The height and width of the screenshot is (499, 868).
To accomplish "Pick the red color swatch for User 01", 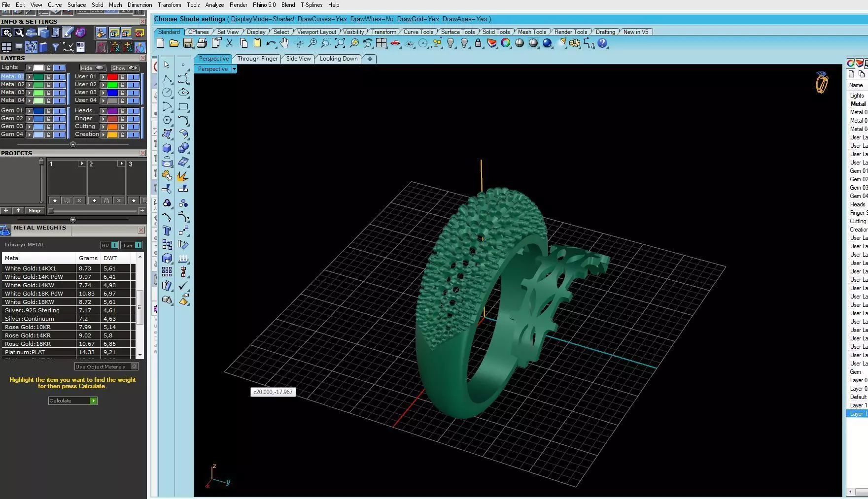I will pyautogui.click(x=112, y=77).
